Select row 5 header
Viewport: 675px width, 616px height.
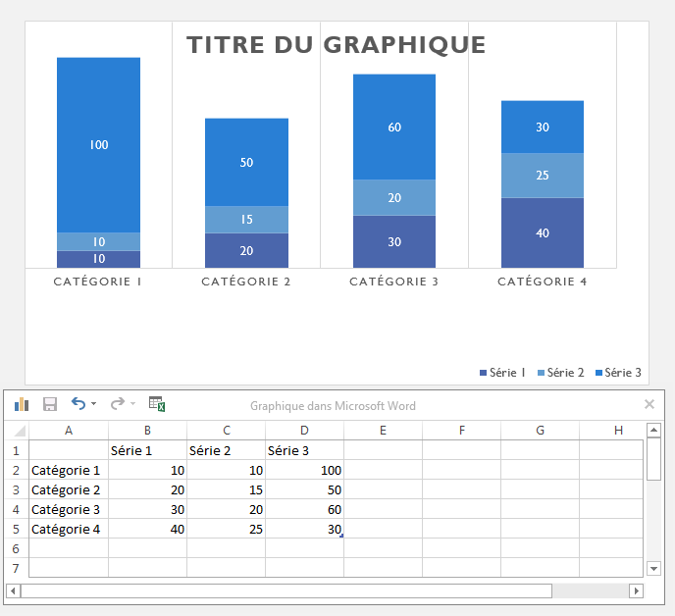pos(16,529)
